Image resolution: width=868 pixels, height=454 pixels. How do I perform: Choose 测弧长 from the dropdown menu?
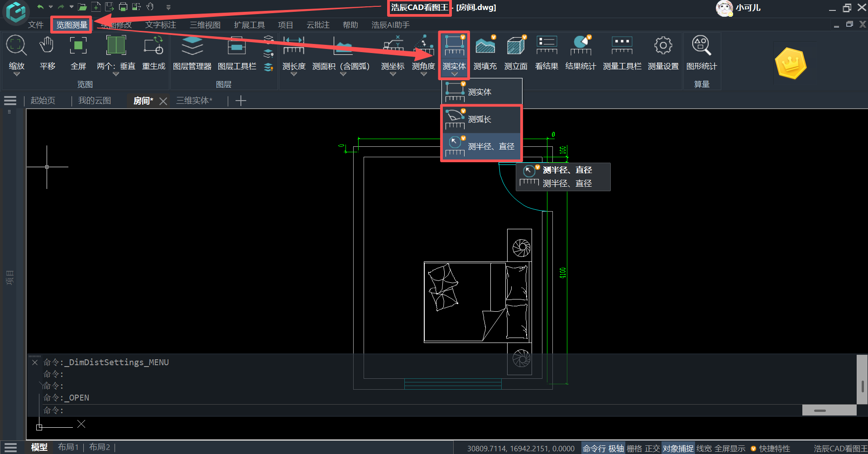(482, 119)
